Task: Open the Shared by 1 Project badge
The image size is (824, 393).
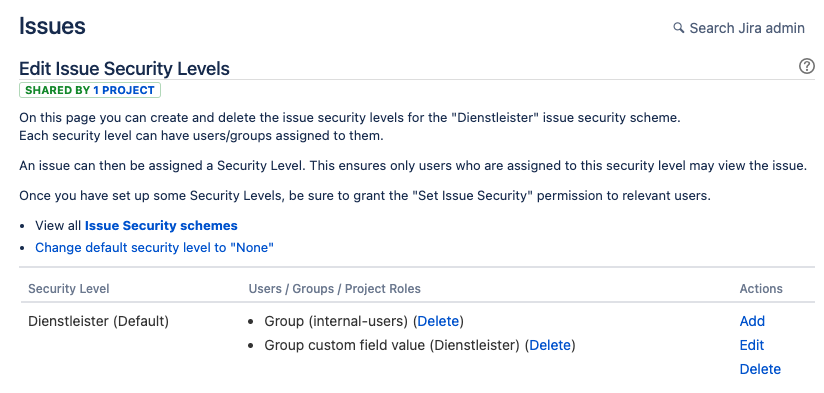Action: point(90,90)
